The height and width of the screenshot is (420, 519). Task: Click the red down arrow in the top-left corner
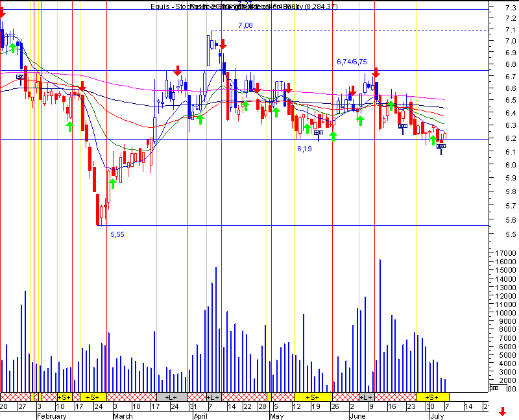[x=2, y=12]
